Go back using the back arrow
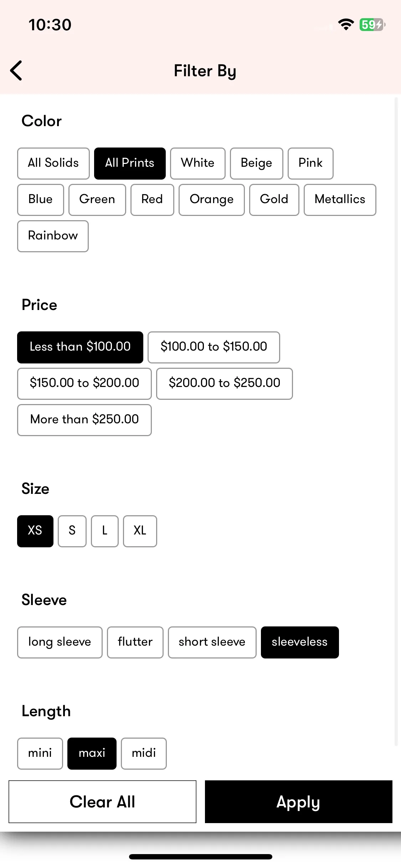Image resolution: width=401 pixels, height=868 pixels. (16, 71)
